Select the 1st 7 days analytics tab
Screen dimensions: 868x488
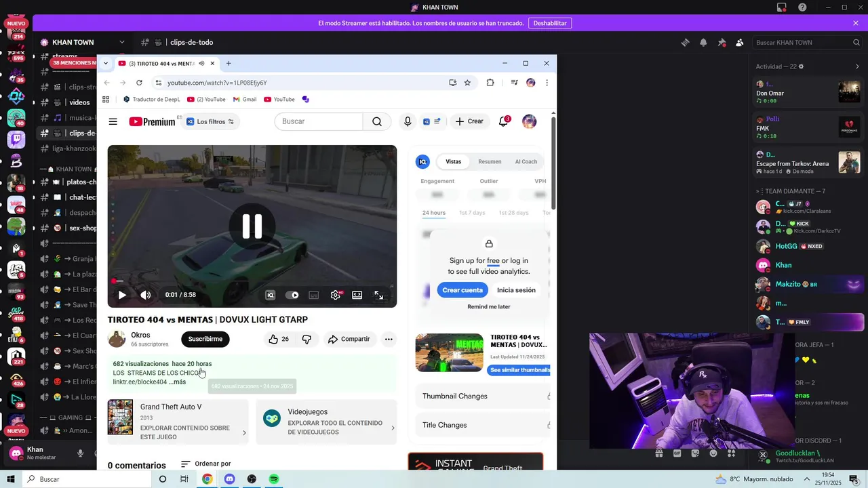click(472, 213)
